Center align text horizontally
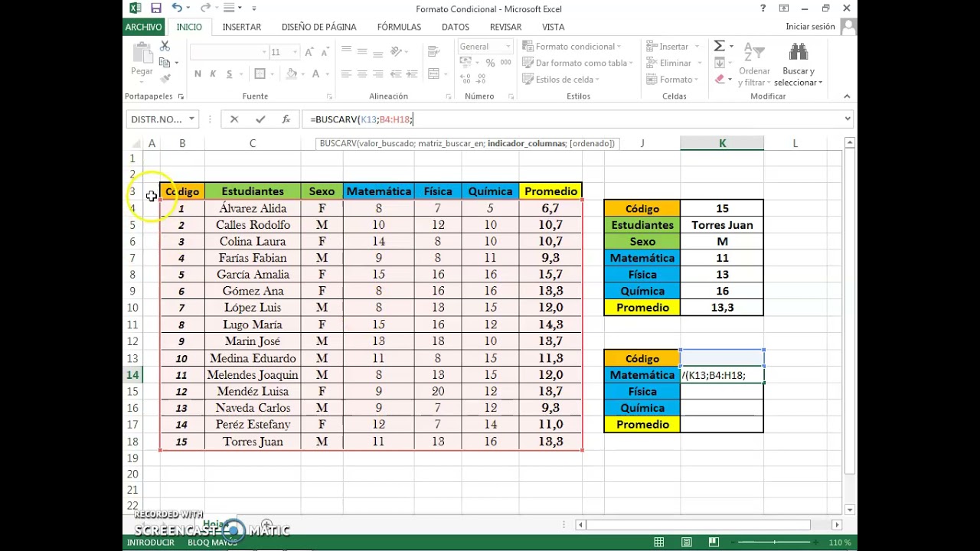This screenshot has width=980, height=551. click(x=362, y=74)
